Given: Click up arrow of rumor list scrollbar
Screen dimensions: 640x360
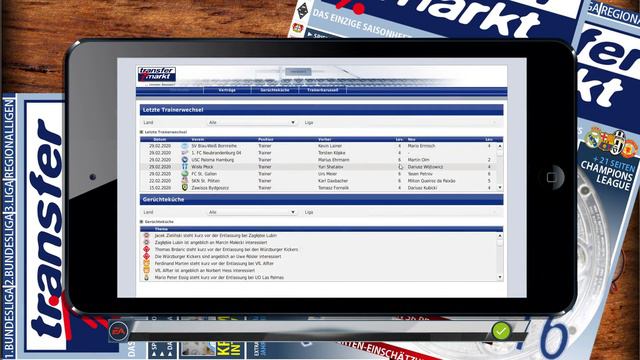Looking at the screenshot, I should click(x=500, y=236).
